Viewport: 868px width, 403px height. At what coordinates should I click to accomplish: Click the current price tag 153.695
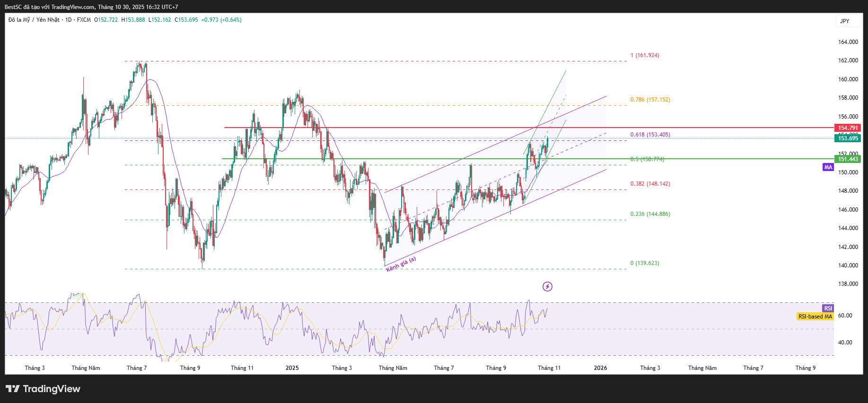tap(848, 138)
